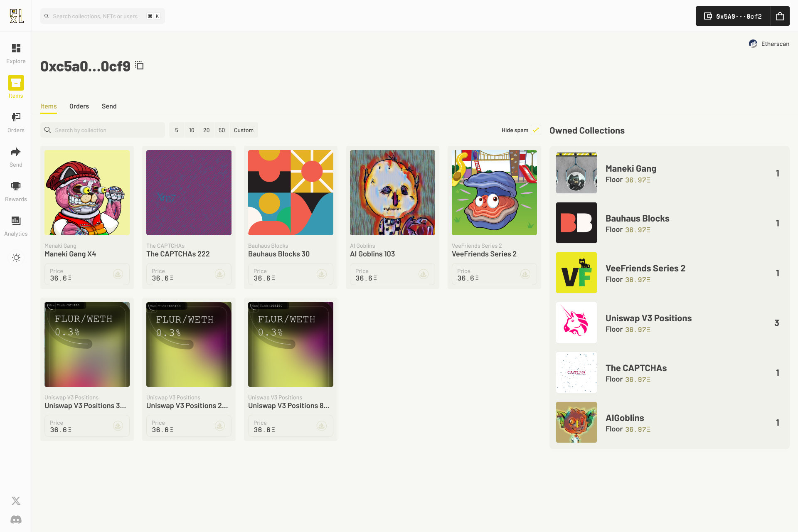Click the Menaki Gang collection label
The image size is (798, 532).
(60, 246)
